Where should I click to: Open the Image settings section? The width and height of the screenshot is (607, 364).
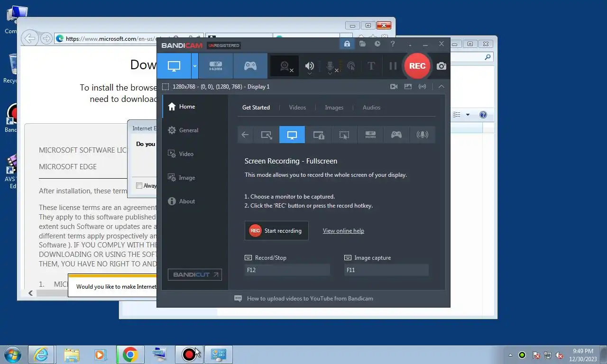[x=195, y=178]
